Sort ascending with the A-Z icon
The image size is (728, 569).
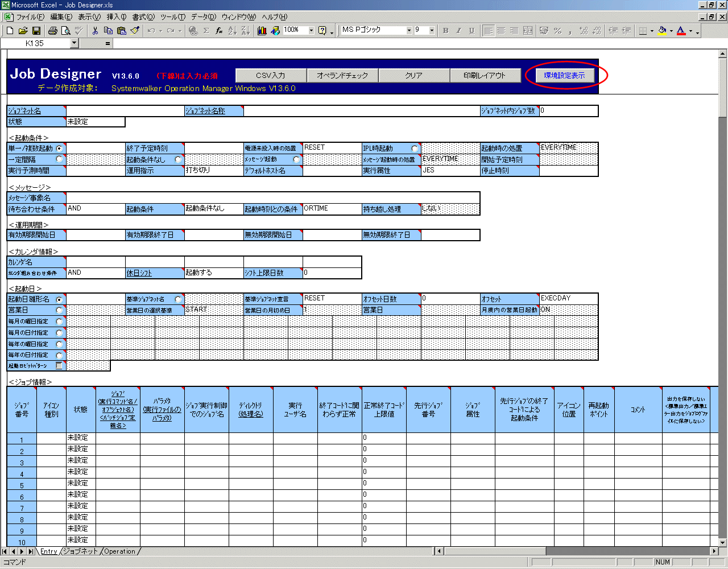[x=232, y=31]
